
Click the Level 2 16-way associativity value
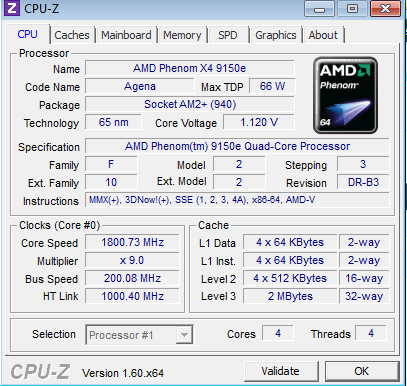point(364,278)
